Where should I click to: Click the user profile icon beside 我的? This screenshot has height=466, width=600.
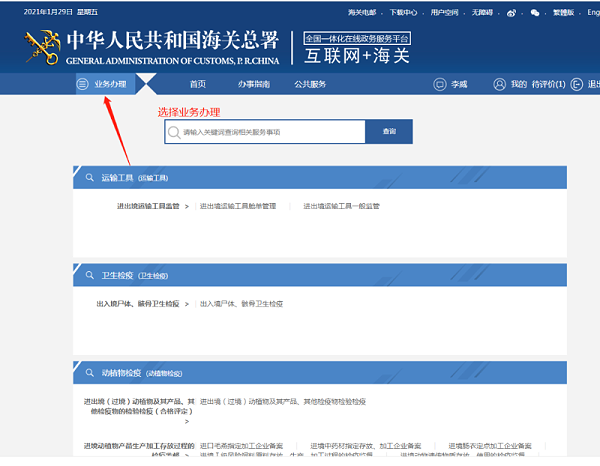pos(499,84)
